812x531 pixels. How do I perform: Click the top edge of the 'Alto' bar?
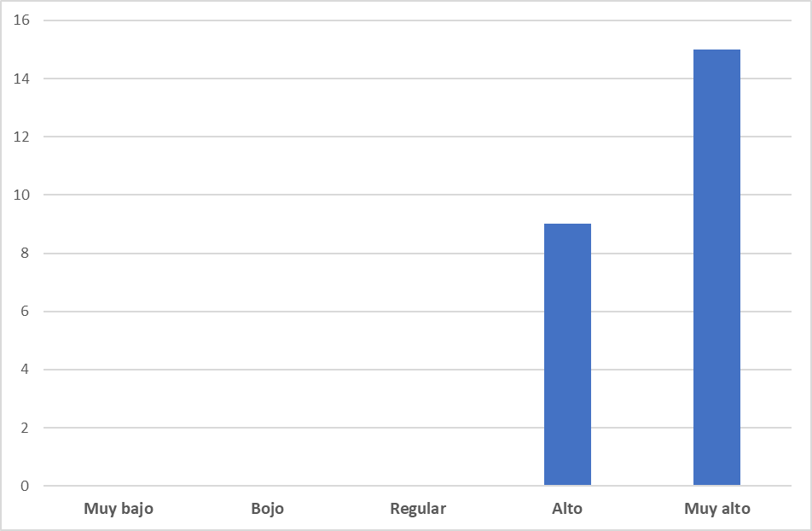point(567,225)
